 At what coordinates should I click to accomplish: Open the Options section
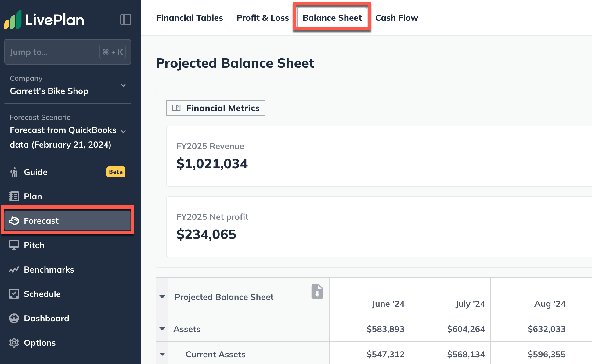tap(68, 343)
